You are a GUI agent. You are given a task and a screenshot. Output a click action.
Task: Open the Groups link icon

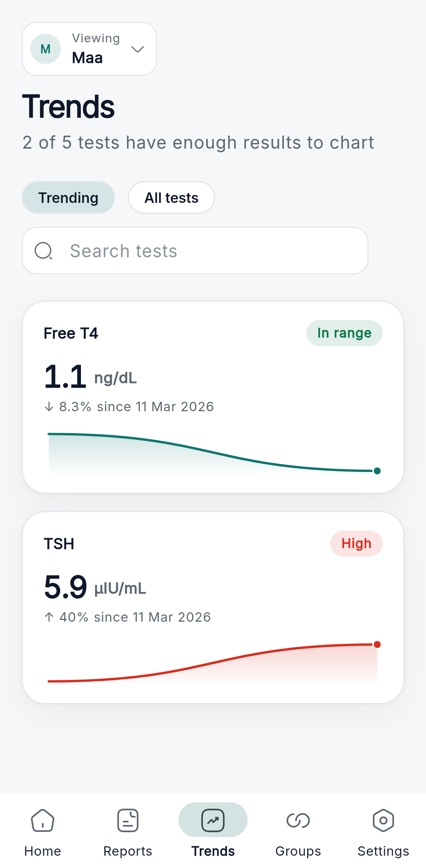click(298, 820)
